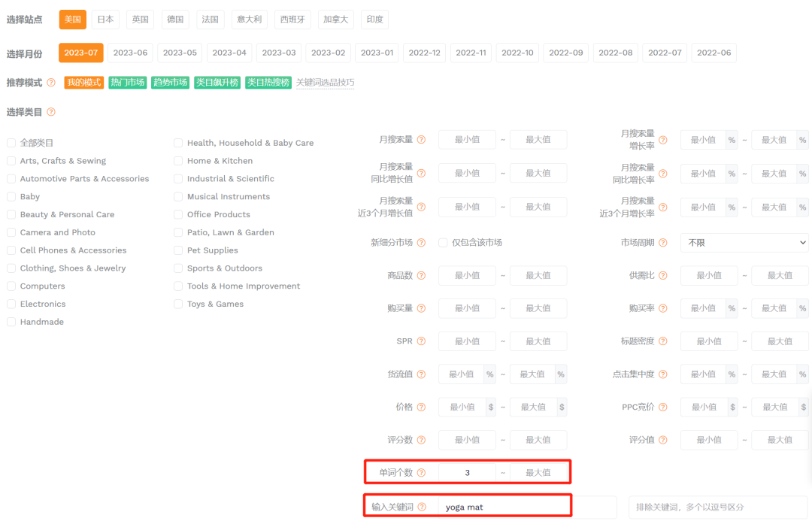Click 价格 minimum value field
The height and width of the screenshot is (530, 812).
pyautogui.click(x=462, y=407)
